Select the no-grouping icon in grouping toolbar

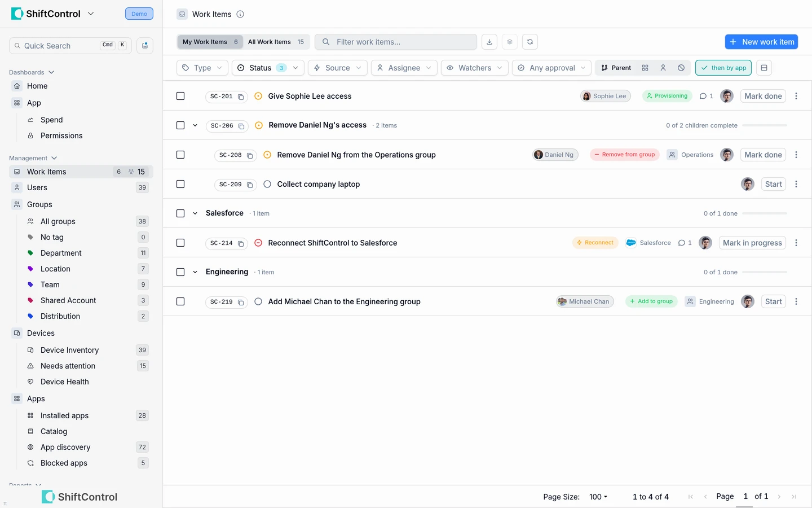681,68
